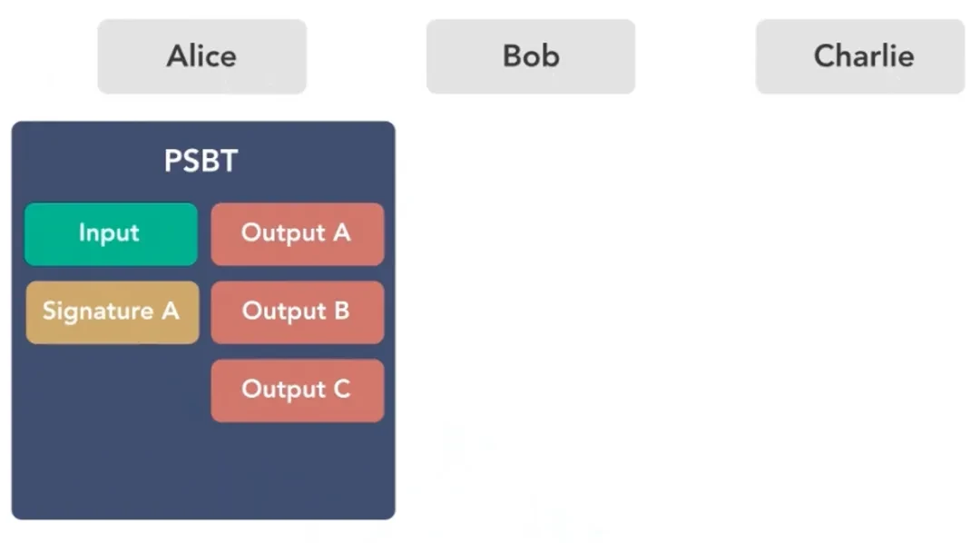Viewport: 980px width, 543px height.
Task: Click the Alice participant box
Action: coord(201,56)
